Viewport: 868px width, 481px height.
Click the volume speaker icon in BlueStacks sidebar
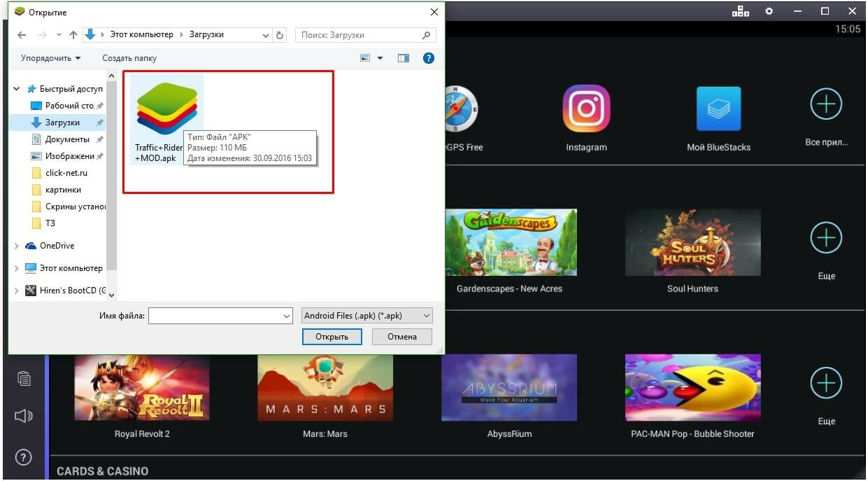pos(23,416)
